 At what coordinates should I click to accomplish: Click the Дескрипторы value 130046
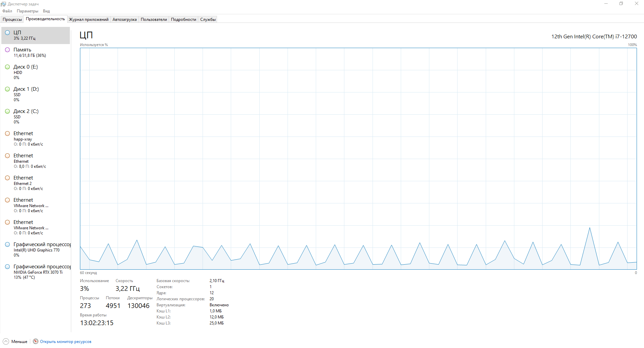[138, 306]
